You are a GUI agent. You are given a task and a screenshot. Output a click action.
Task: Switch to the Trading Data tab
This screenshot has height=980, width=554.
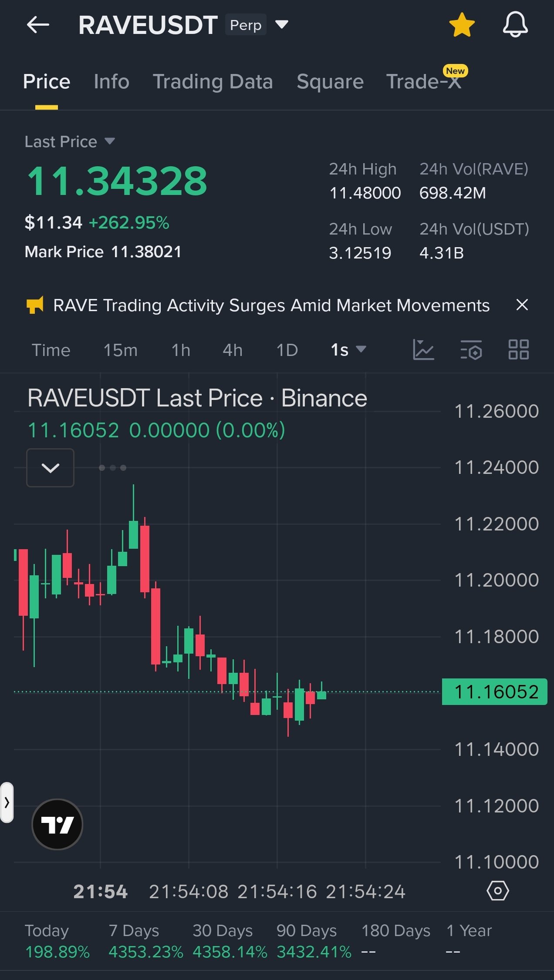point(213,82)
